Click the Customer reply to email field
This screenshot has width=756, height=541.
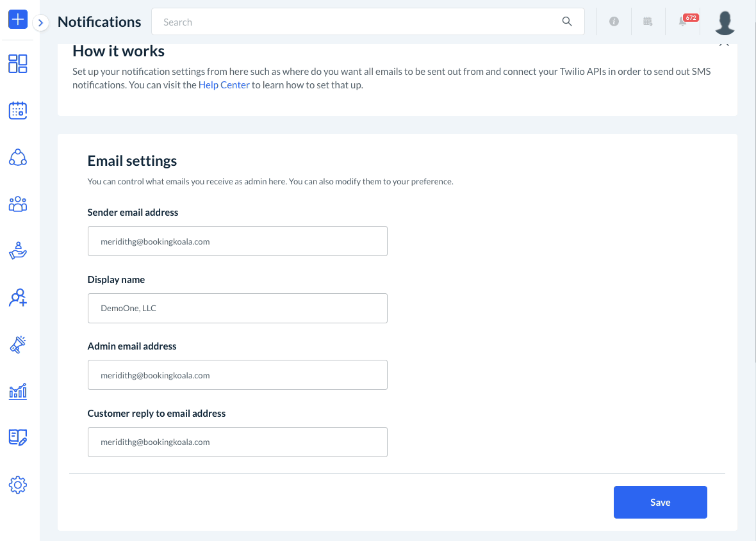(237, 442)
